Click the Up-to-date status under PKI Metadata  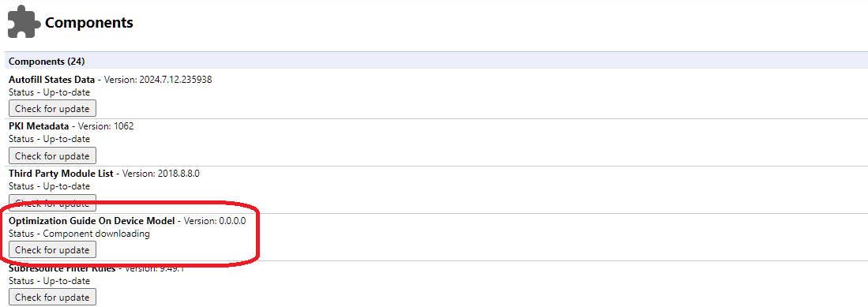pos(66,139)
